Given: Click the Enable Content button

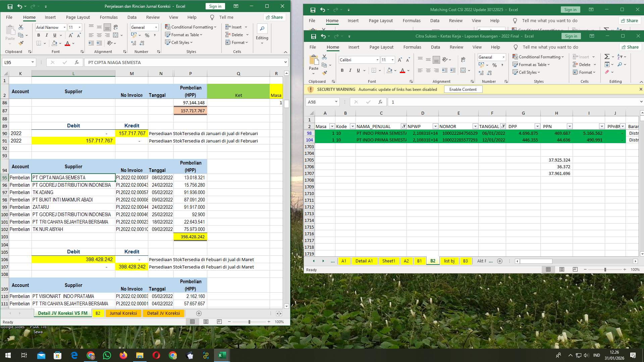Looking at the screenshot, I should (x=463, y=89).
